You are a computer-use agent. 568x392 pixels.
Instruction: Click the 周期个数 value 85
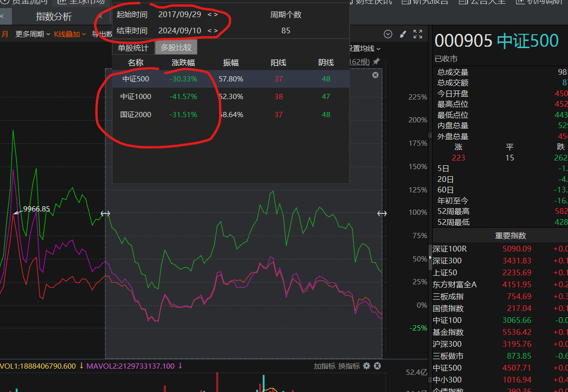click(286, 30)
